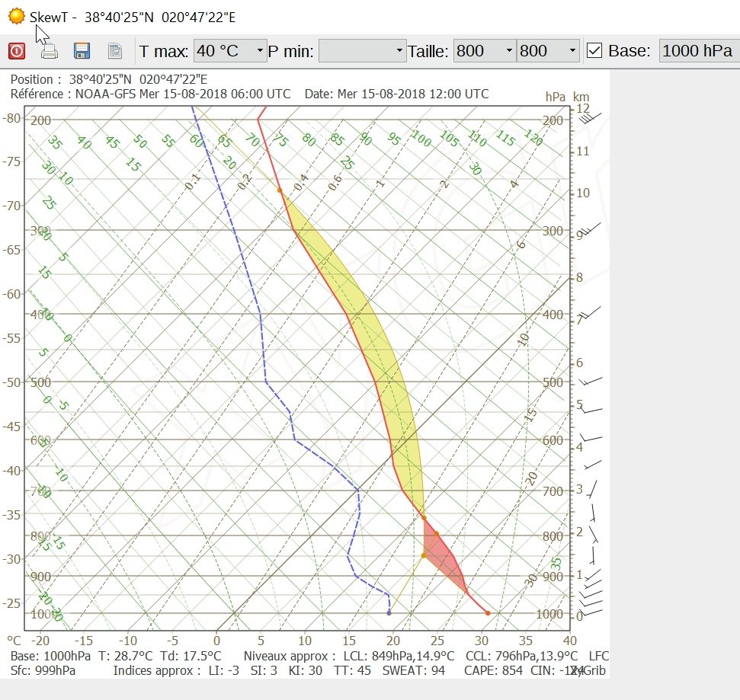Click the Base 1000 hPa field
Image resolution: width=740 pixels, height=700 pixels.
[700, 50]
